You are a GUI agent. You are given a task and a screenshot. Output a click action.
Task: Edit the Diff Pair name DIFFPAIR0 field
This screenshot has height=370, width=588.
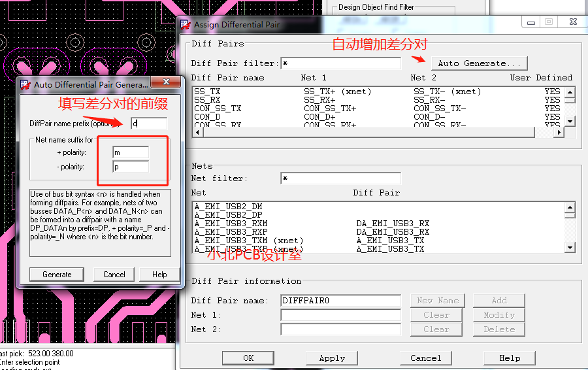coord(340,301)
